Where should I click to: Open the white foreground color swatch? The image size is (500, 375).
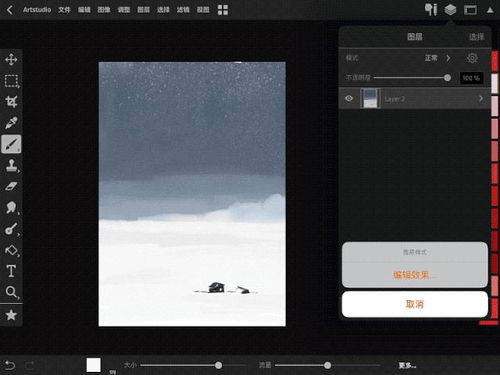click(94, 365)
